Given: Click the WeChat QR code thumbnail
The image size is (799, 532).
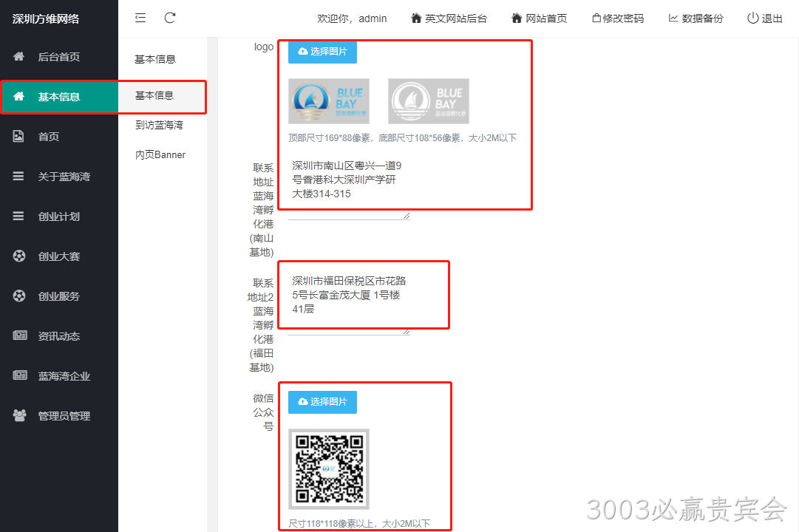Looking at the screenshot, I should tap(329, 469).
